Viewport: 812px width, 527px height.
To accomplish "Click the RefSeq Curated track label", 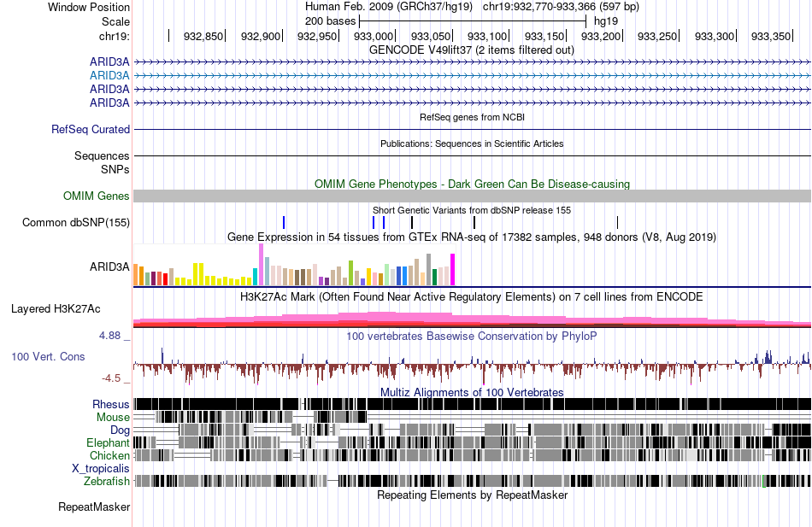I will (90, 130).
